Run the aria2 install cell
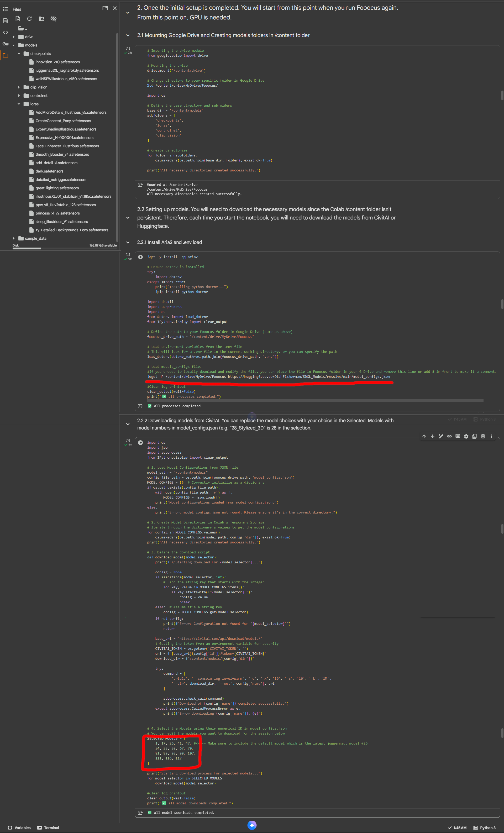The height and width of the screenshot is (833, 504). (x=140, y=257)
